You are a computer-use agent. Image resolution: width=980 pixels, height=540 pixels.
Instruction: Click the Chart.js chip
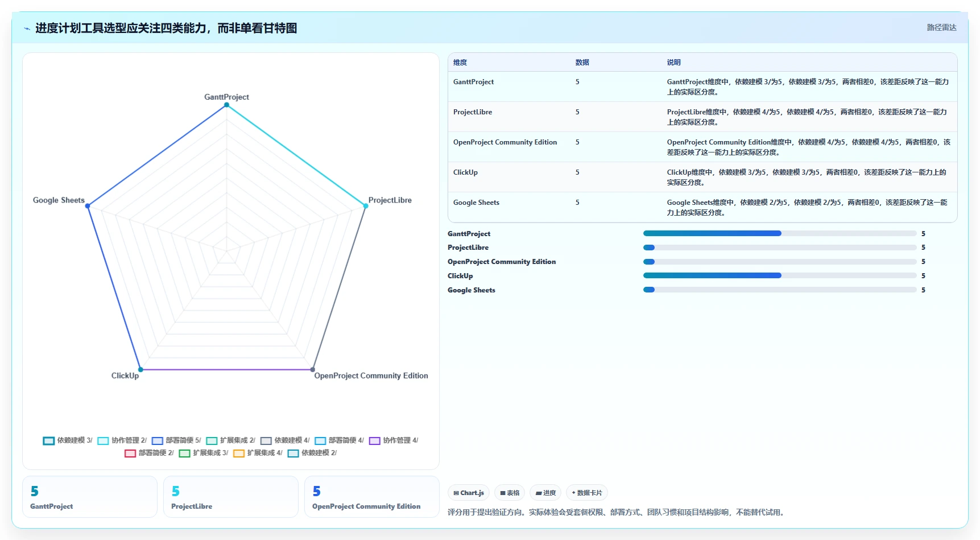(469, 493)
